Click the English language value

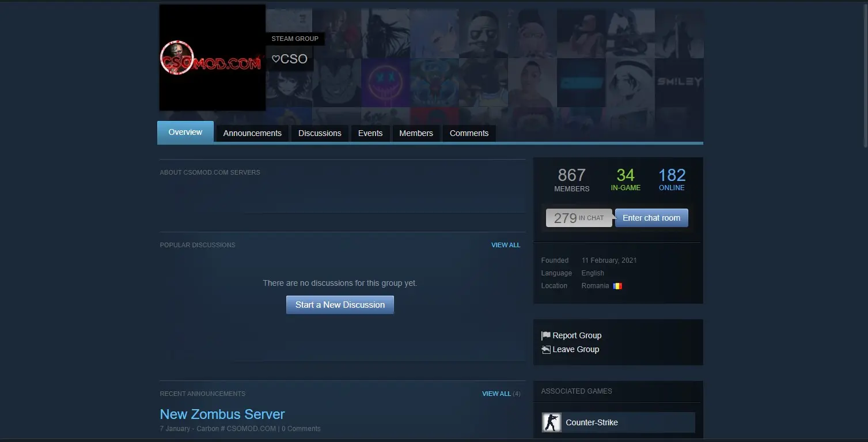[x=593, y=273]
